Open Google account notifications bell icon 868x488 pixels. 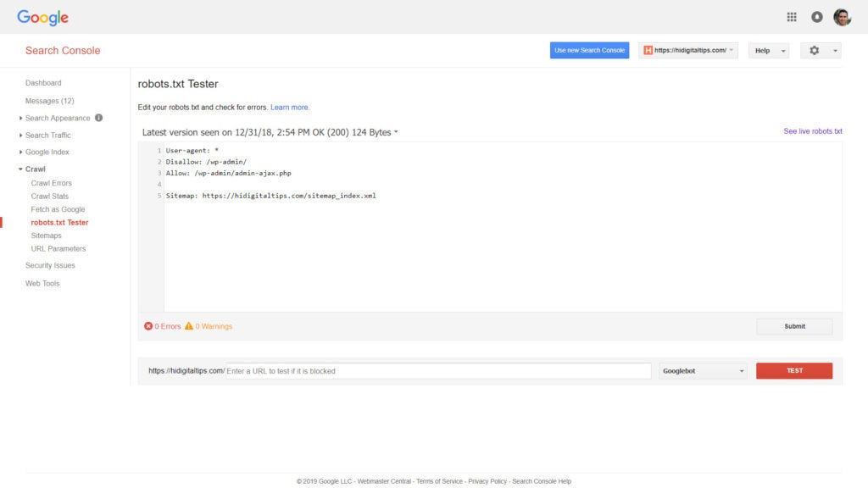pos(816,17)
